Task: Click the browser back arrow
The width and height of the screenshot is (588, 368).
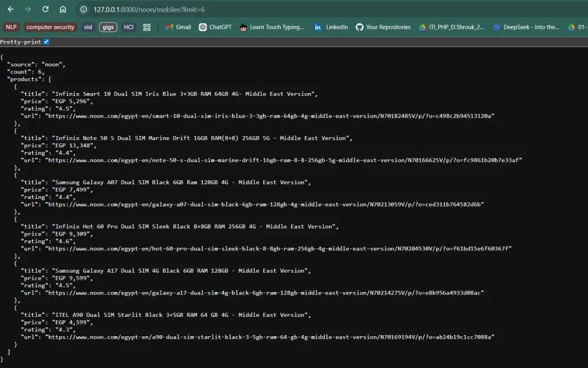Action: (11, 9)
